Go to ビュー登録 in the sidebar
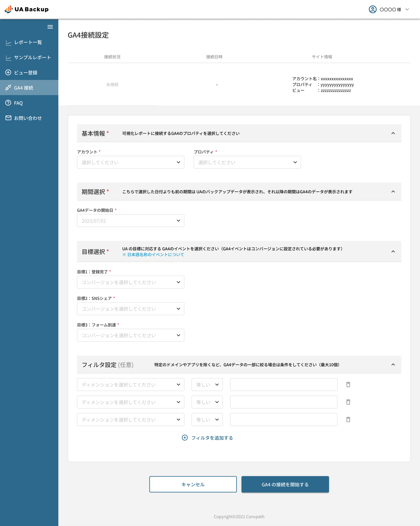The width and height of the screenshot is (420, 526). 26,73
